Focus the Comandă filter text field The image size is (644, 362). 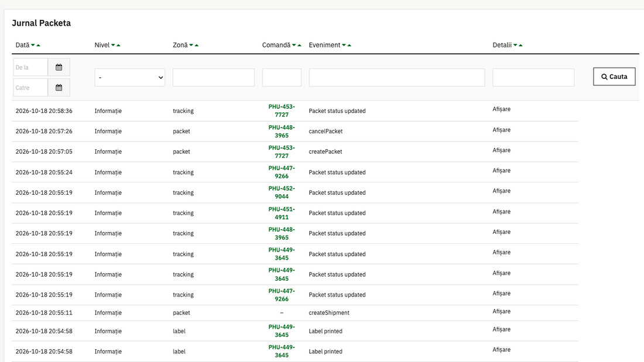tap(282, 78)
